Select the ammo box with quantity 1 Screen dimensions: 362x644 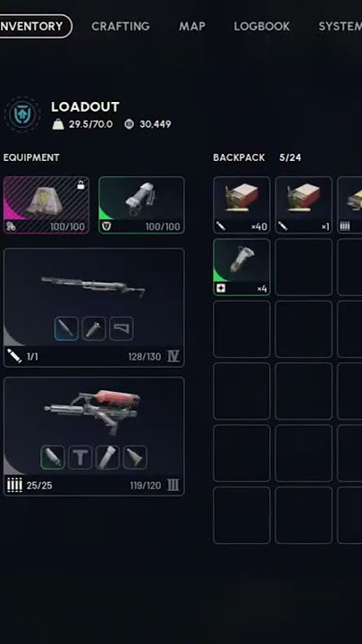click(x=304, y=205)
